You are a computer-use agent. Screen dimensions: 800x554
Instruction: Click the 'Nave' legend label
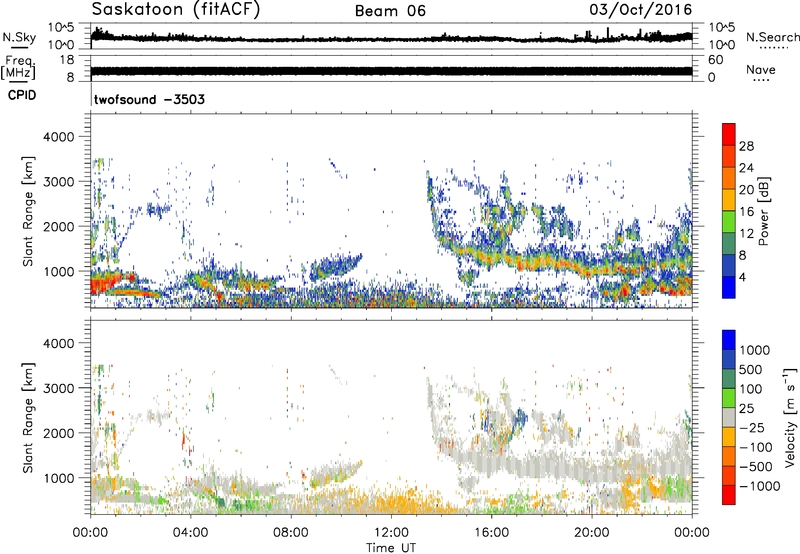point(761,69)
